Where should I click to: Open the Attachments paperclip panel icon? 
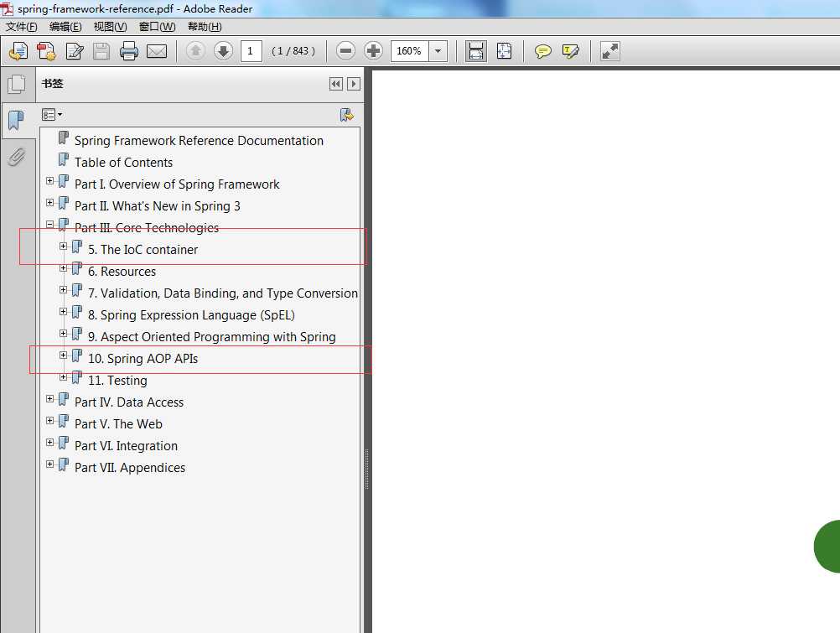pos(17,157)
